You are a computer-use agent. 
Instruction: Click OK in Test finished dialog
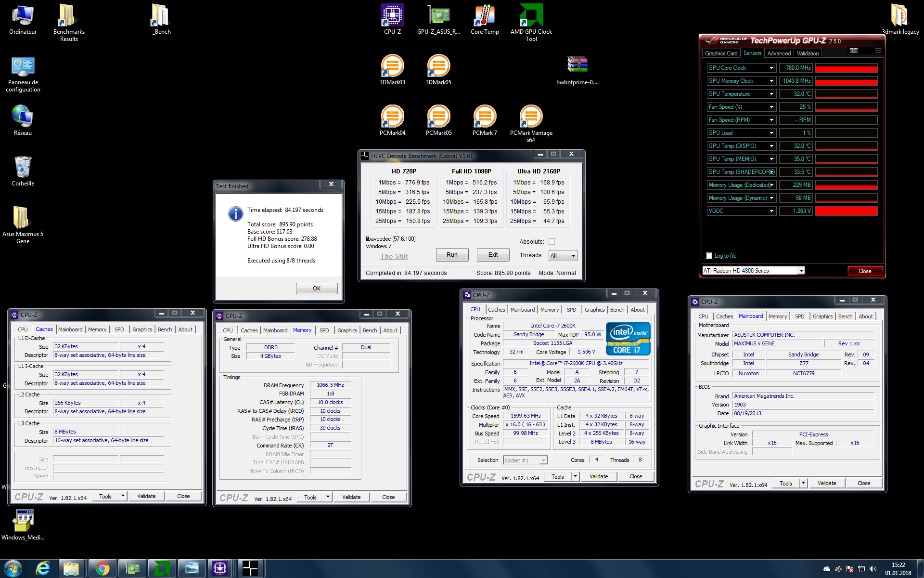pos(317,289)
